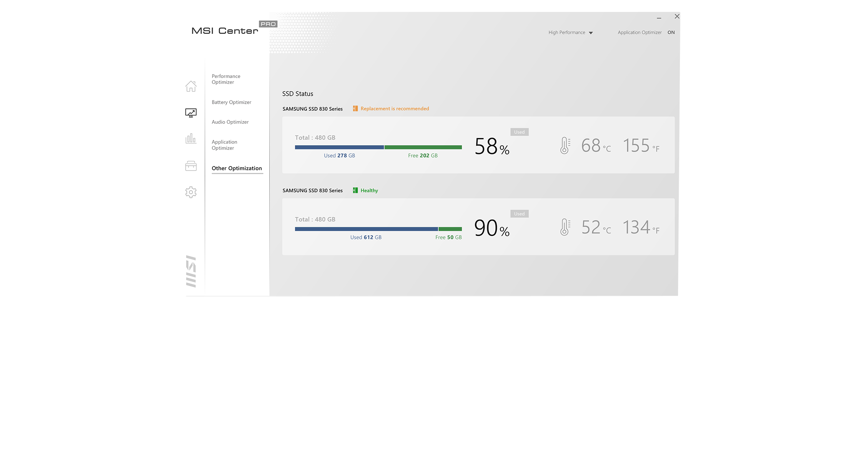Click the second SSD thermometer icon
This screenshot has width=868, height=452.
click(565, 227)
